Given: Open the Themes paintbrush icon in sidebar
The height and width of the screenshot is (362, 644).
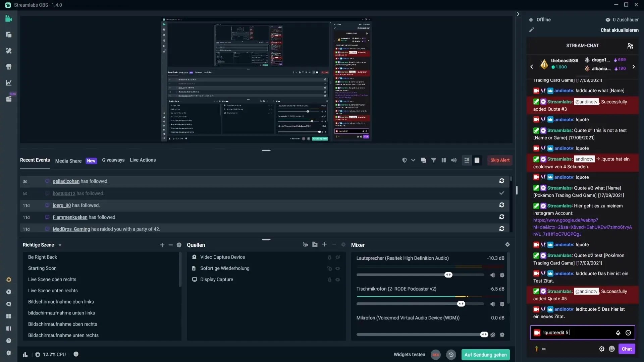Looking at the screenshot, I should (x=9, y=51).
